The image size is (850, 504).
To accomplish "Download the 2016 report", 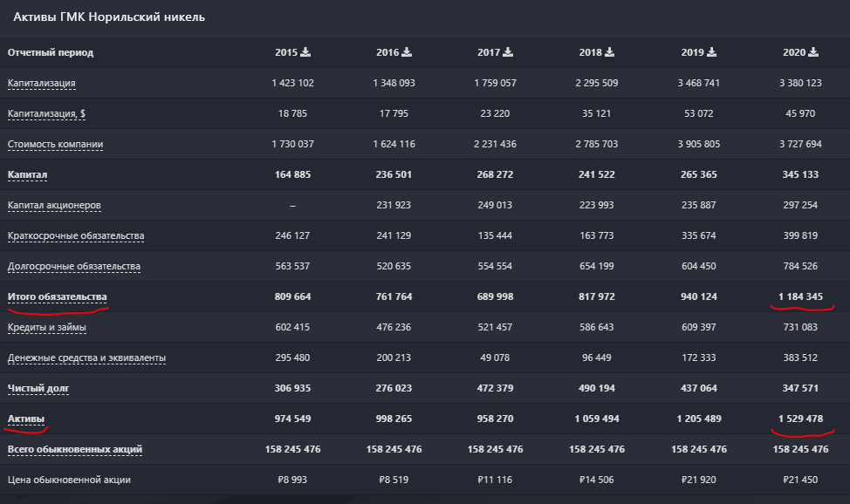I will pyautogui.click(x=407, y=52).
